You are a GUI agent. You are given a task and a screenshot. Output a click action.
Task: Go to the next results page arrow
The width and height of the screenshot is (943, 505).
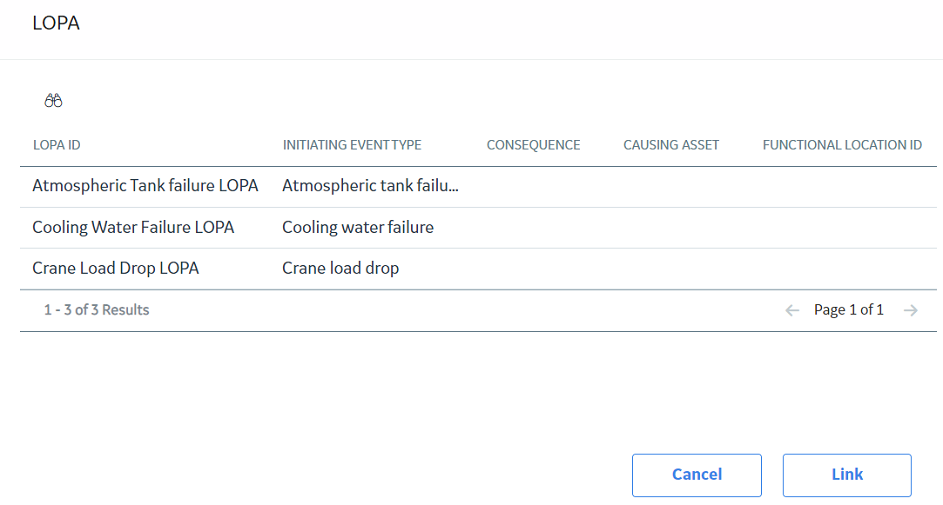(911, 310)
